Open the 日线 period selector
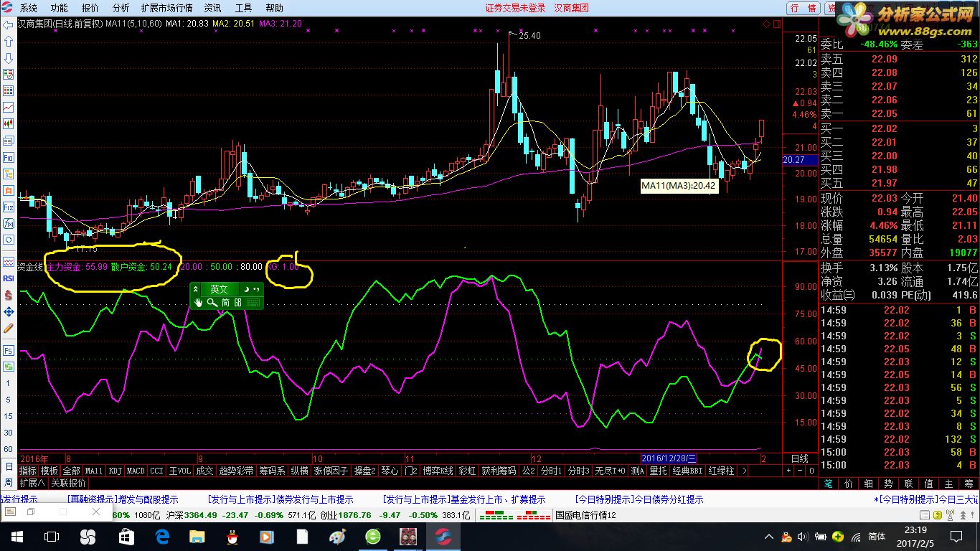 tap(799, 458)
